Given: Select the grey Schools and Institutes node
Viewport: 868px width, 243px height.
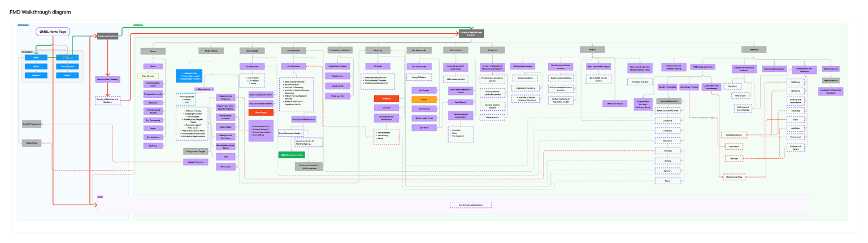Looking at the screenshot, I should point(107,35).
